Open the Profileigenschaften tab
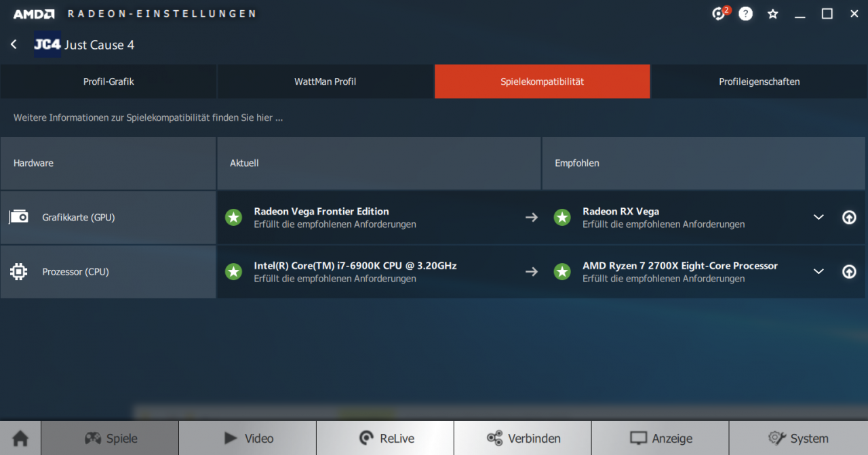The width and height of the screenshot is (868, 455). point(759,81)
